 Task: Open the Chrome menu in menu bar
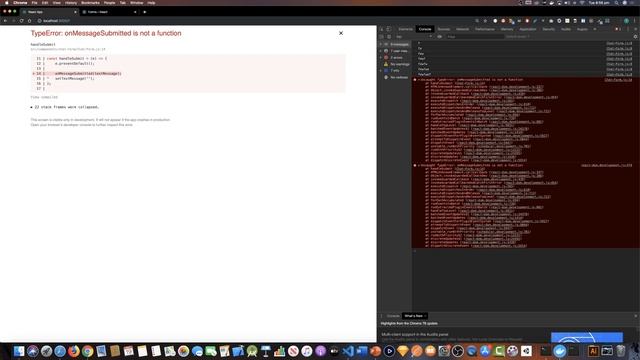pos(20,2)
